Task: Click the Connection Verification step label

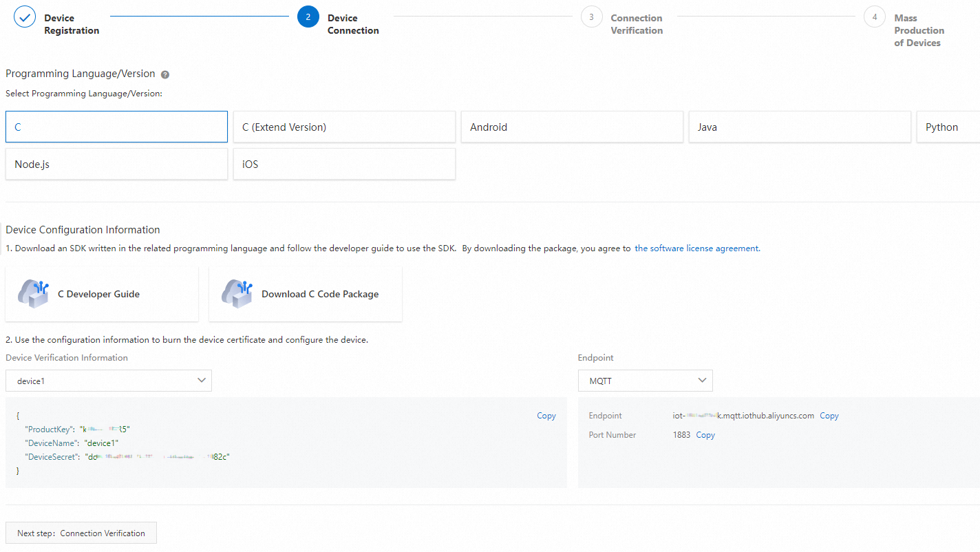Action: tap(637, 24)
